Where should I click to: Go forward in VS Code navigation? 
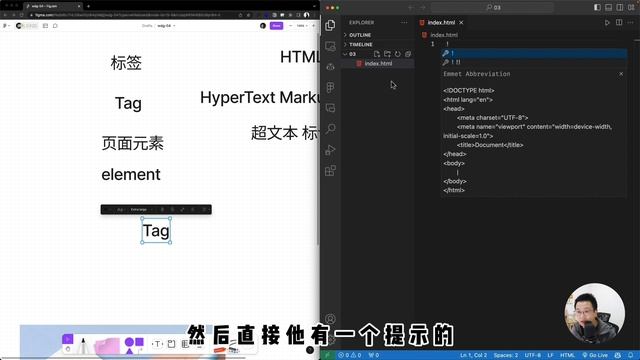[x=422, y=7]
